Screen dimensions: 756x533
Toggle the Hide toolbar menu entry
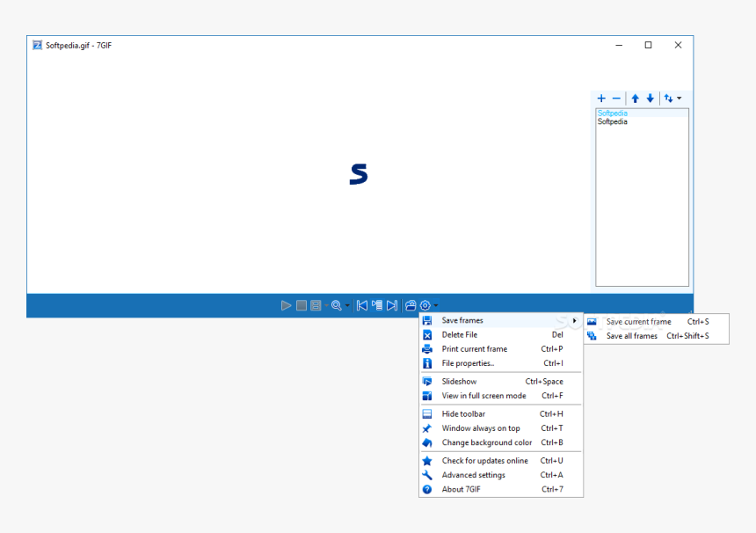pos(501,414)
